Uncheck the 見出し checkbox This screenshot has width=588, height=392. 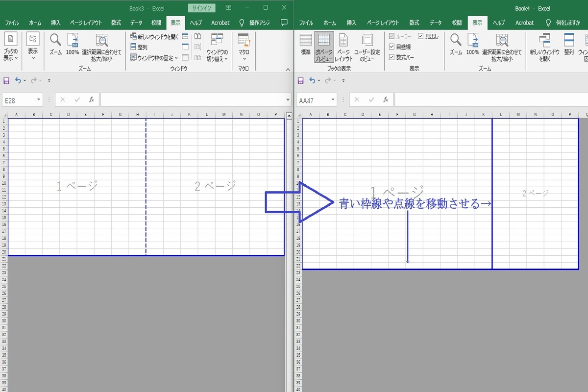click(421, 36)
